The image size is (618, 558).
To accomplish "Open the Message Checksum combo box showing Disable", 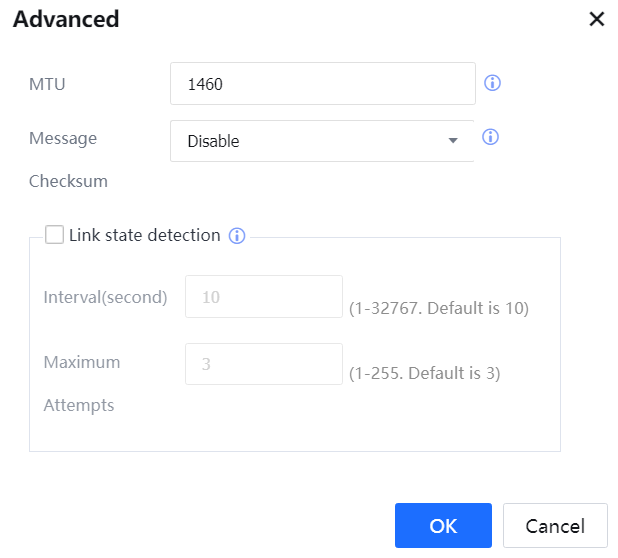I will point(310,141).
